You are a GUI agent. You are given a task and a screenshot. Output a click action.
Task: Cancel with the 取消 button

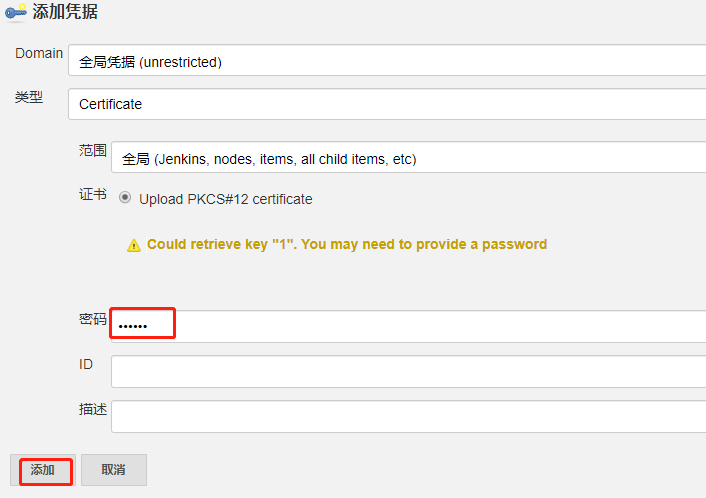(x=114, y=470)
